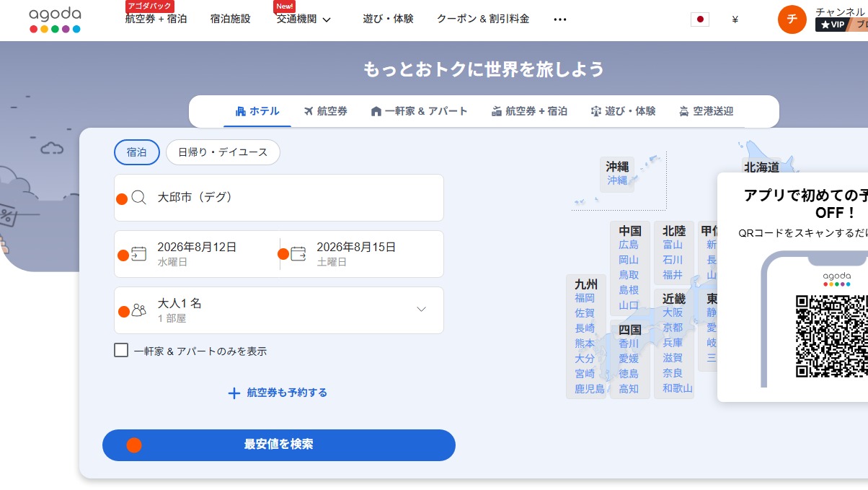Open the Japan flag language selector
This screenshot has width=868, height=490.
coord(699,19)
